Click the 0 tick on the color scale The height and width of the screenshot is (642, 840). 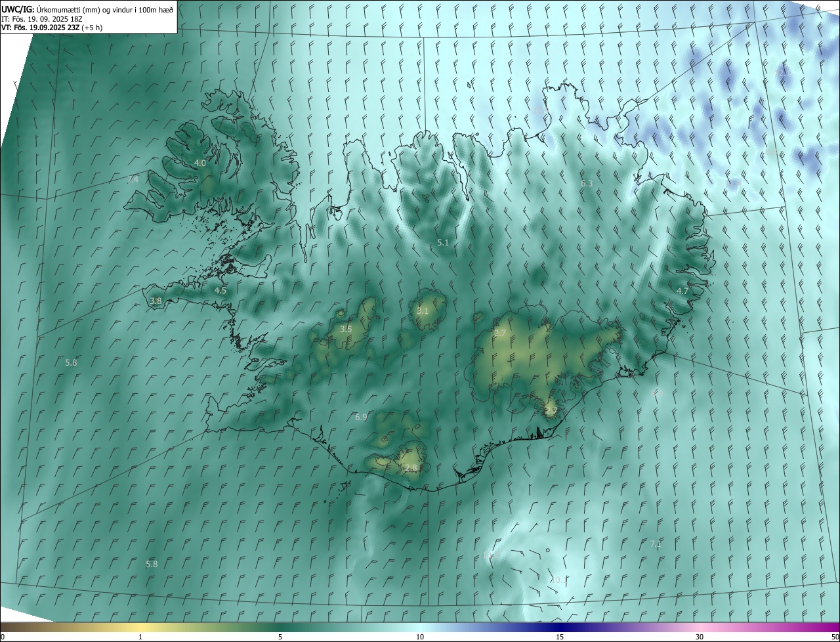click(3, 637)
